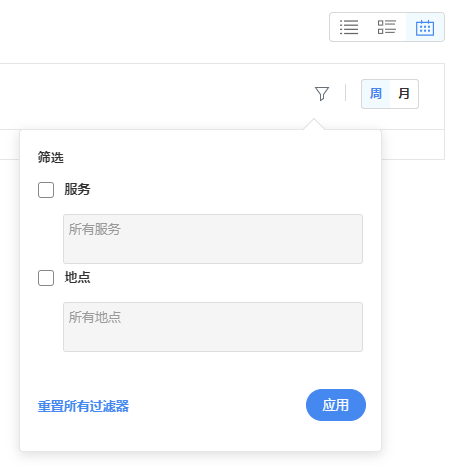Screen dimensions: 457x466
Task: Click the 服务 checkbox label text
Action: point(77,189)
